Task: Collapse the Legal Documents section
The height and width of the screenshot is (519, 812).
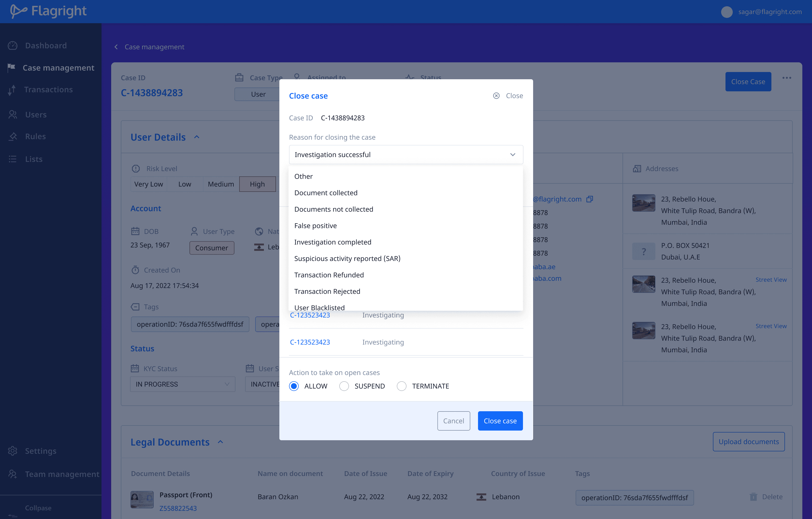Action: [x=221, y=442]
